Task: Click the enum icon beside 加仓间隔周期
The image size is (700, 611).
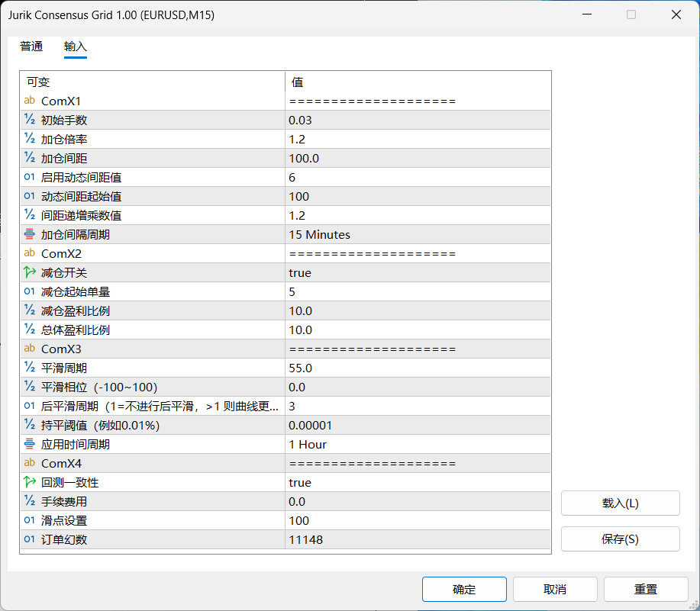Action: point(30,234)
